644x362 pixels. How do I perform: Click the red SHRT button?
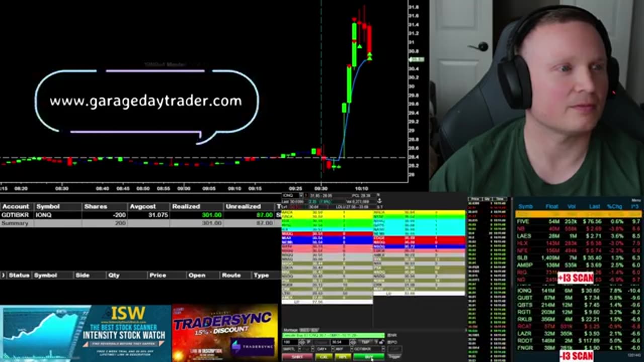coord(297,357)
